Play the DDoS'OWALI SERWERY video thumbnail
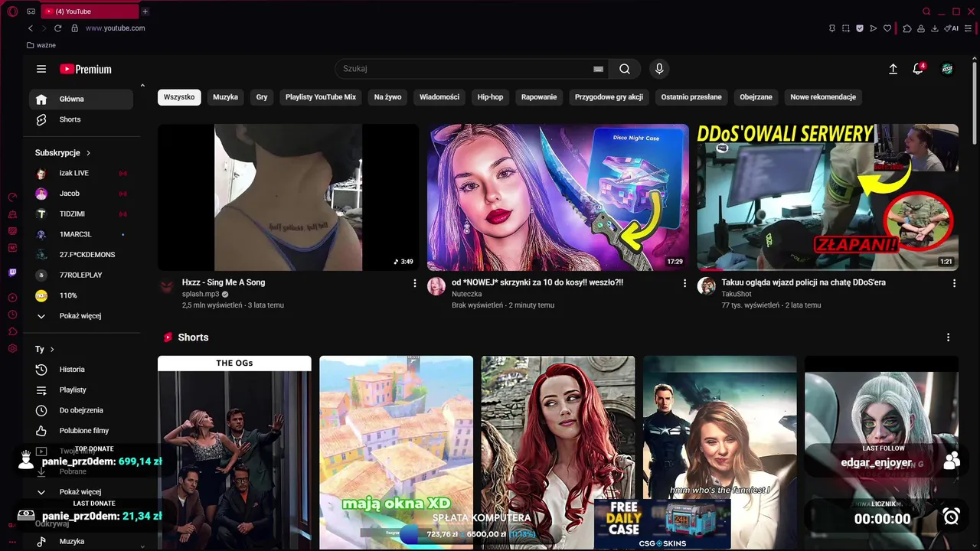 click(828, 197)
